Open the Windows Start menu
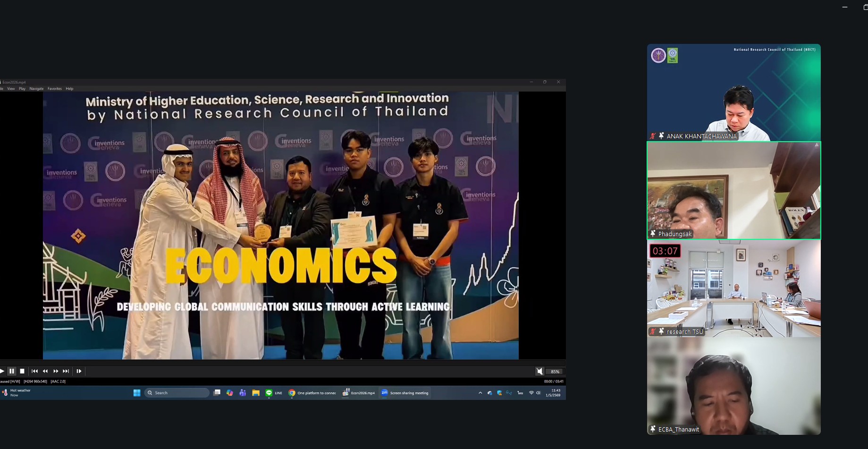 [x=137, y=393]
